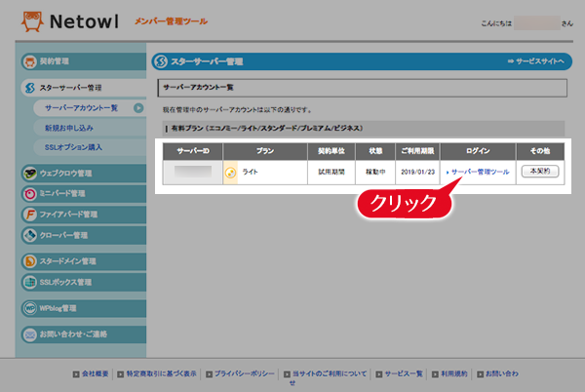585x392 pixels.
Task: Open プライバシーポリシー footer link
Action: tap(245, 373)
